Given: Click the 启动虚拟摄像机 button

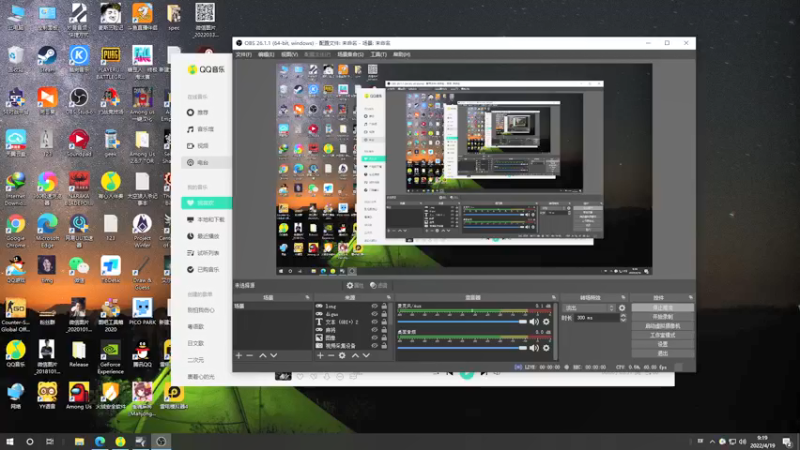Looking at the screenshot, I should (x=663, y=326).
